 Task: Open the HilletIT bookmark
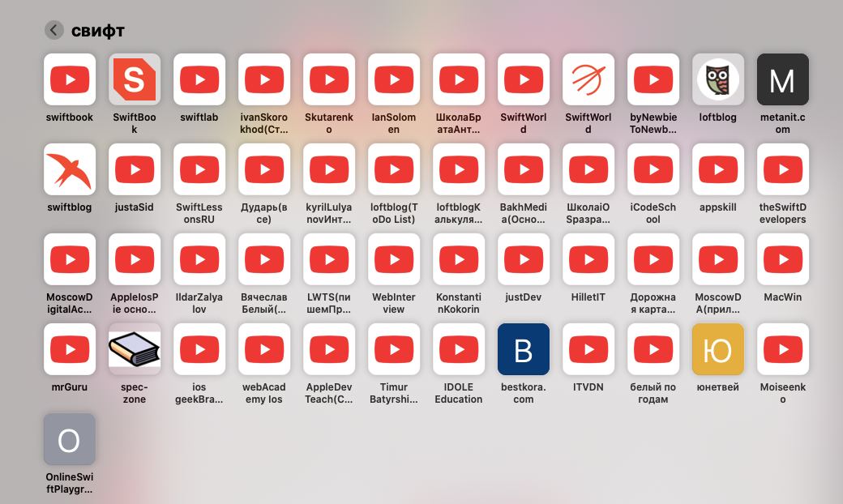[x=588, y=259]
